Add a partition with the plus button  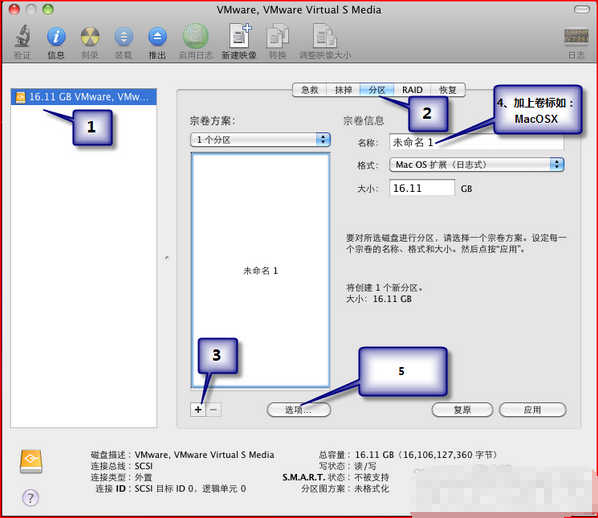(198, 410)
